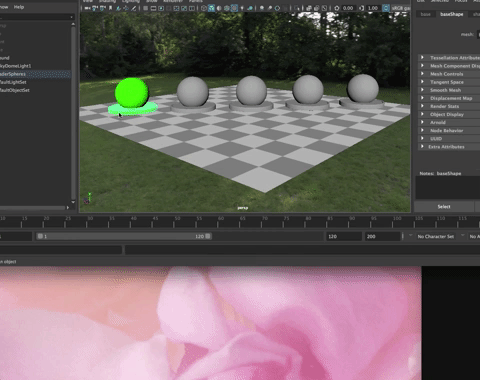Expand the Tangent Space section
This screenshot has width=480, height=380.
click(449, 82)
